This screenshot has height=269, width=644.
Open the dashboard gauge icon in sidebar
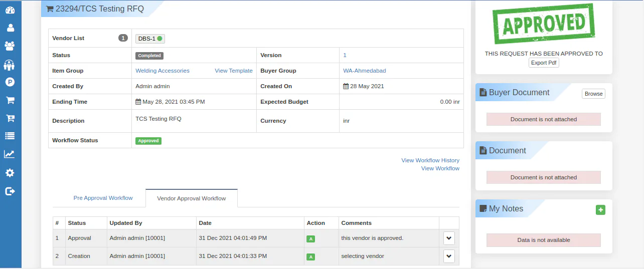(10, 10)
